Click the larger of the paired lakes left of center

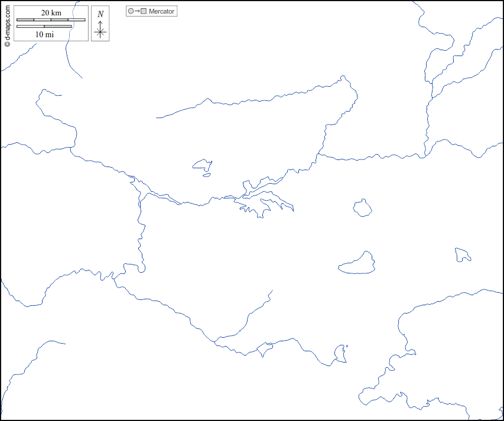point(201,165)
